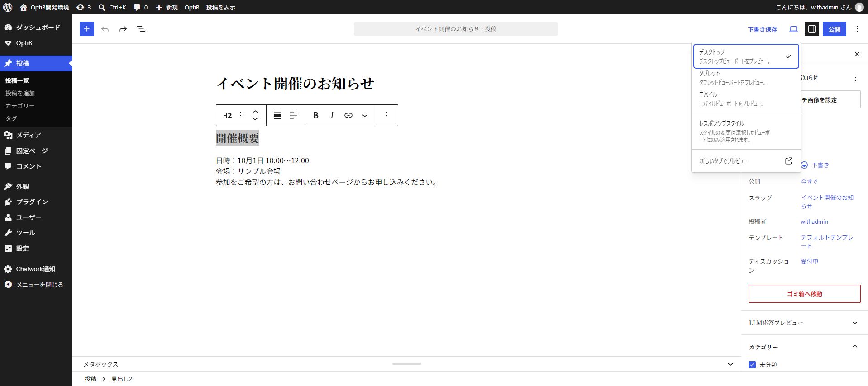The height and width of the screenshot is (386, 868).
Task: Open the block options menu
Action: 387,115
